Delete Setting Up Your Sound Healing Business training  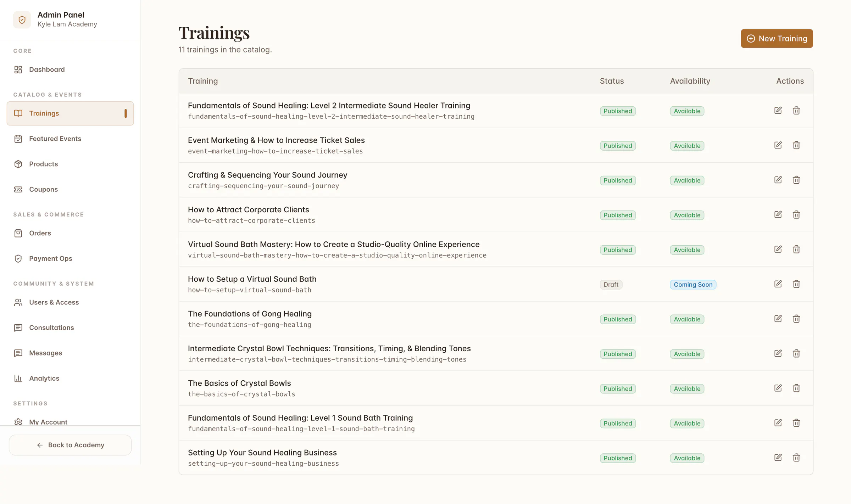(796, 458)
